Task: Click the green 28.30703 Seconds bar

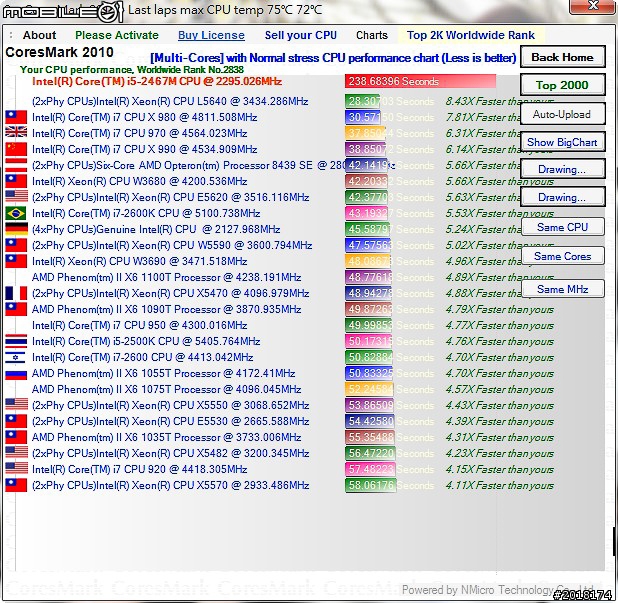Action: point(362,101)
